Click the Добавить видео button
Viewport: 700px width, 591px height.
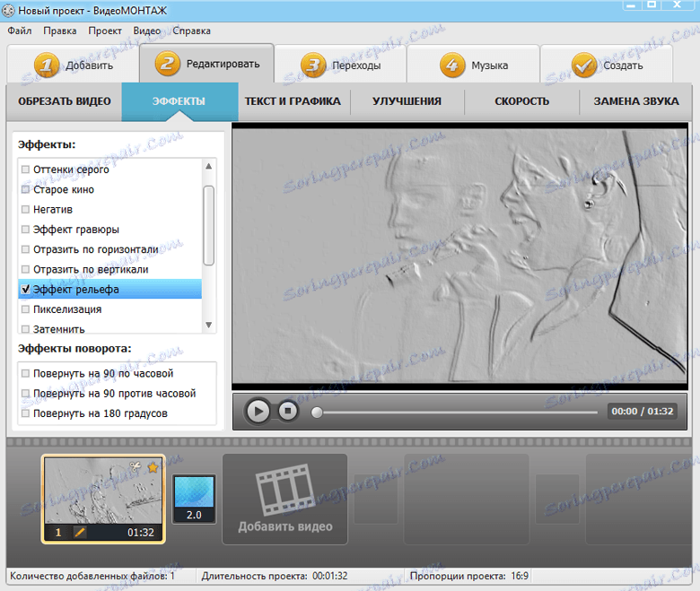pos(284,500)
